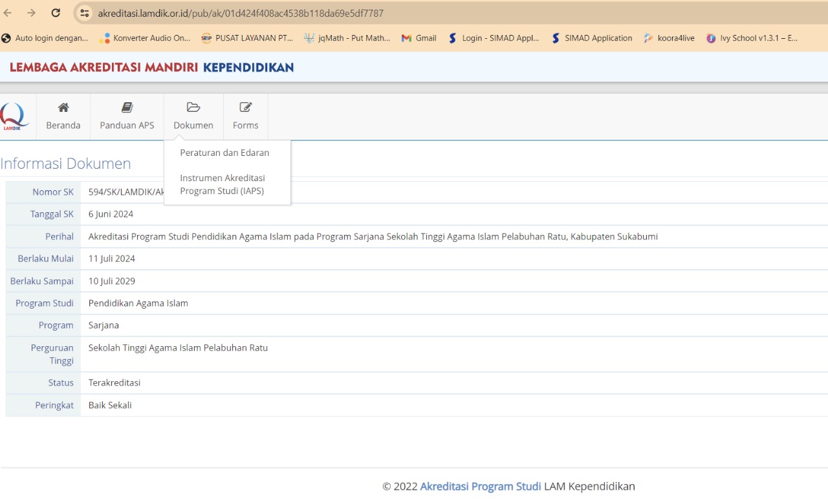The image size is (828, 504).
Task: Click the 'Program Studi' row label
Action: (45, 303)
